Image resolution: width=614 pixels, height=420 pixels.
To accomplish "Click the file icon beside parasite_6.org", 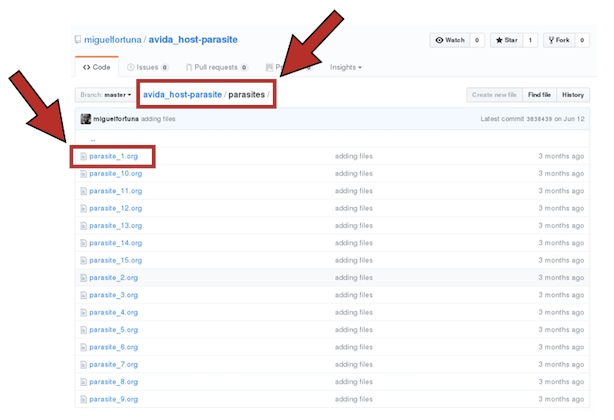I will point(83,347).
